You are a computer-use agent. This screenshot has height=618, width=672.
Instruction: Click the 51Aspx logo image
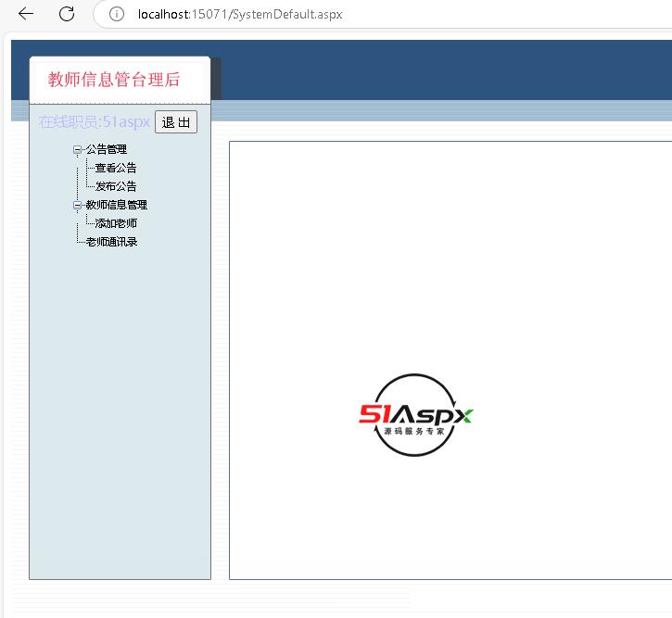(x=415, y=415)
